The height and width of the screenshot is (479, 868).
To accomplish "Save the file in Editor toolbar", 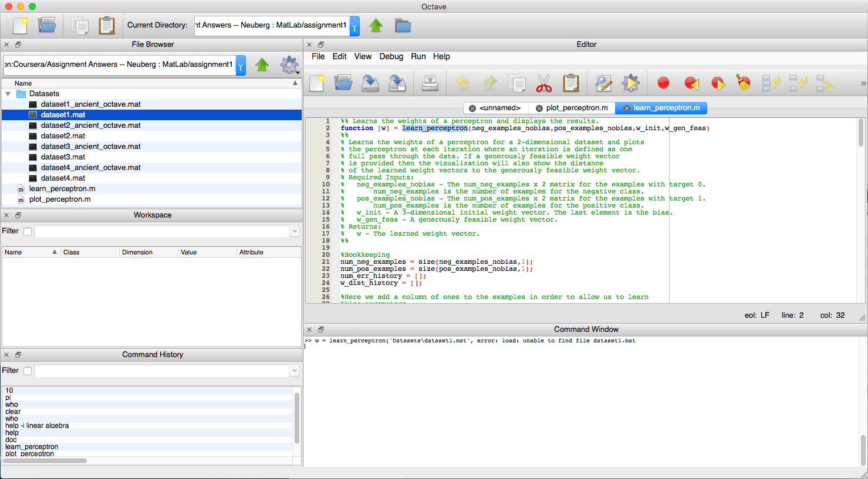I will [x=370, y=83].
